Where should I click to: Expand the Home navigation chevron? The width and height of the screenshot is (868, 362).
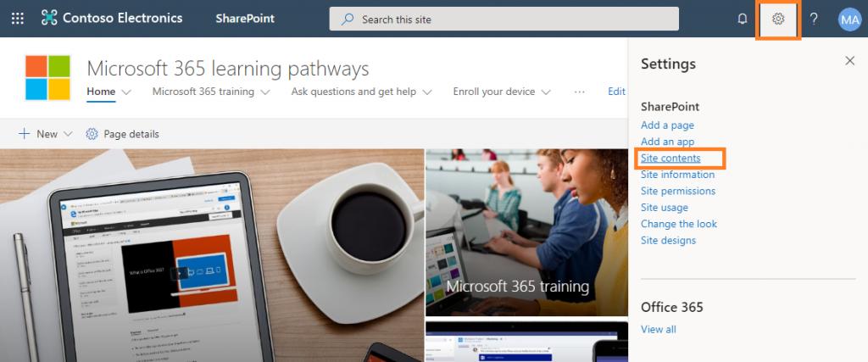coord(126,92)
